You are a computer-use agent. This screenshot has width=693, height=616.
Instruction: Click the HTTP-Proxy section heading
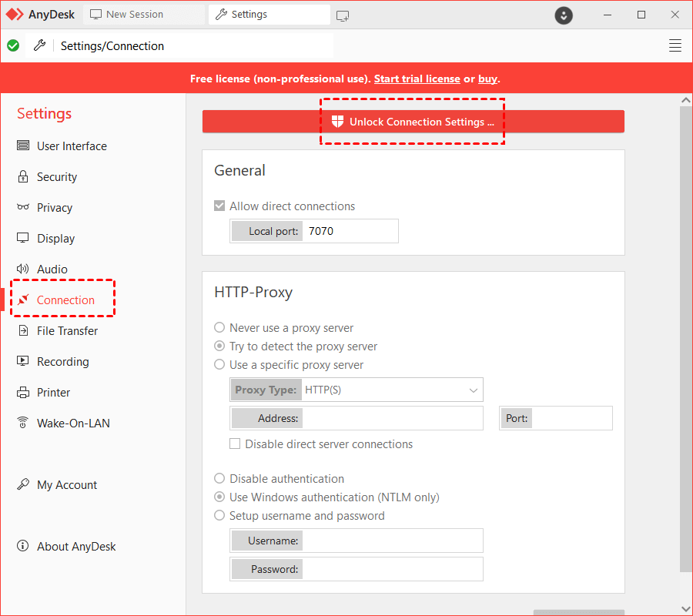point(253,292)
